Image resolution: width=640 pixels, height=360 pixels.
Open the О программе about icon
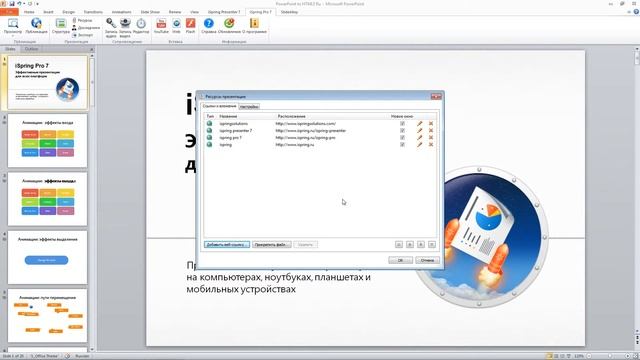pos(254,26)
